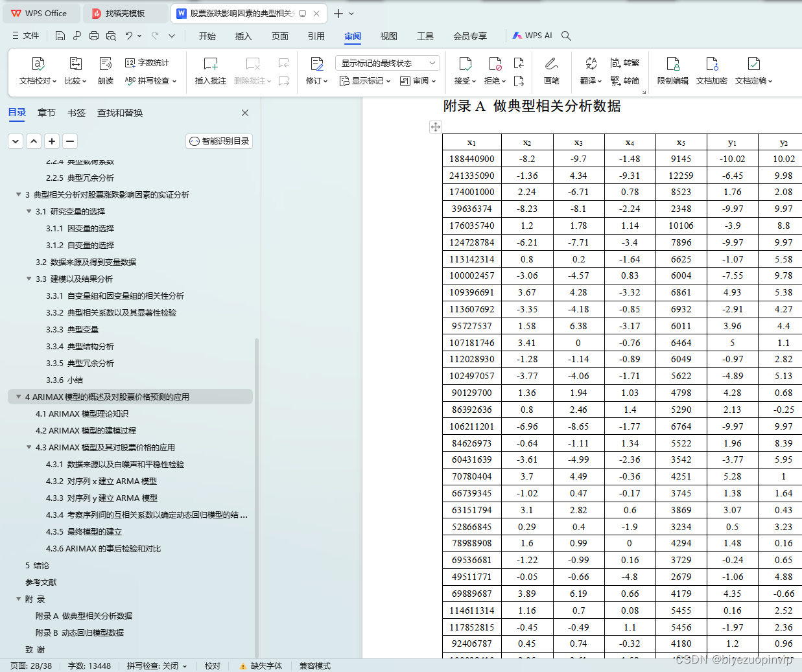Click the 接受 accept change icon
802x672 pixels.
465,64
